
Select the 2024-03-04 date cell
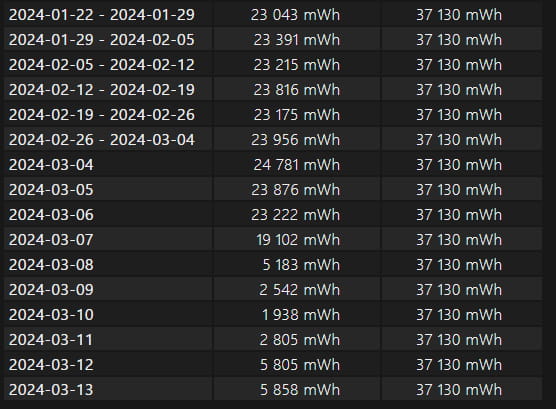point(108,165)
